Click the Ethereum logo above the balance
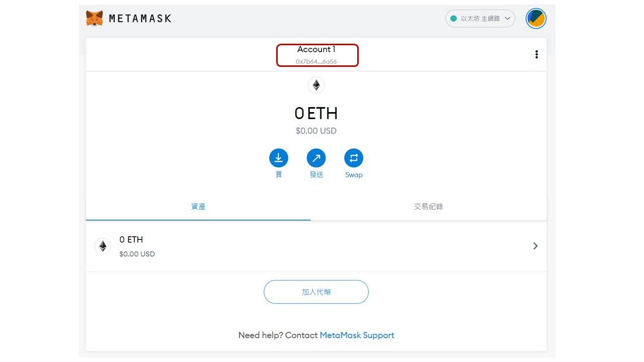The height and width of the screenshot is (362, 644). click(x=316, y=85)
